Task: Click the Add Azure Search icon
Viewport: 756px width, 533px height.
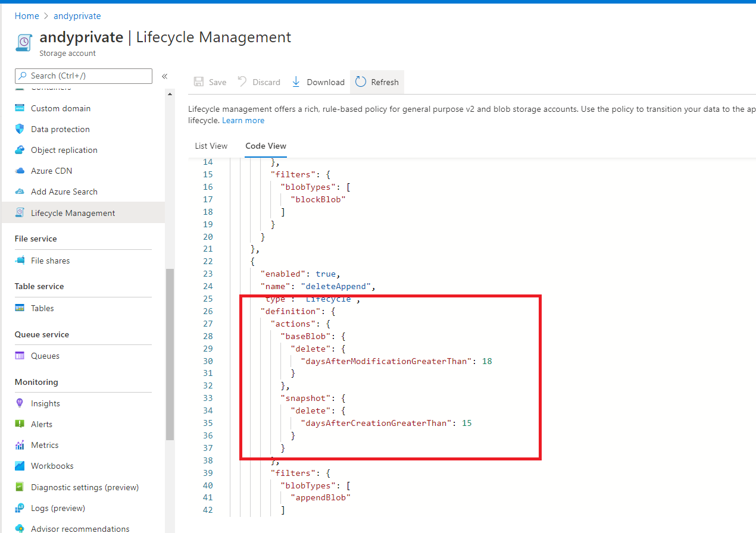Action: pos(20,192)
